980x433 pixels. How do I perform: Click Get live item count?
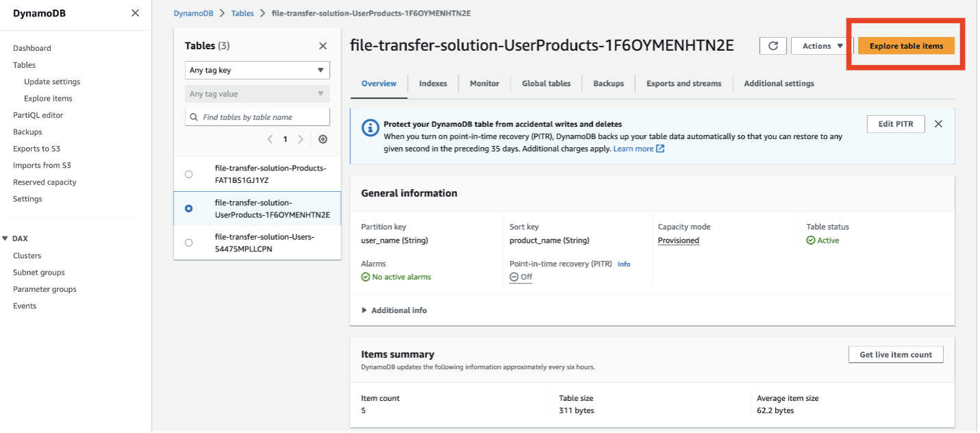click(895, 354)
